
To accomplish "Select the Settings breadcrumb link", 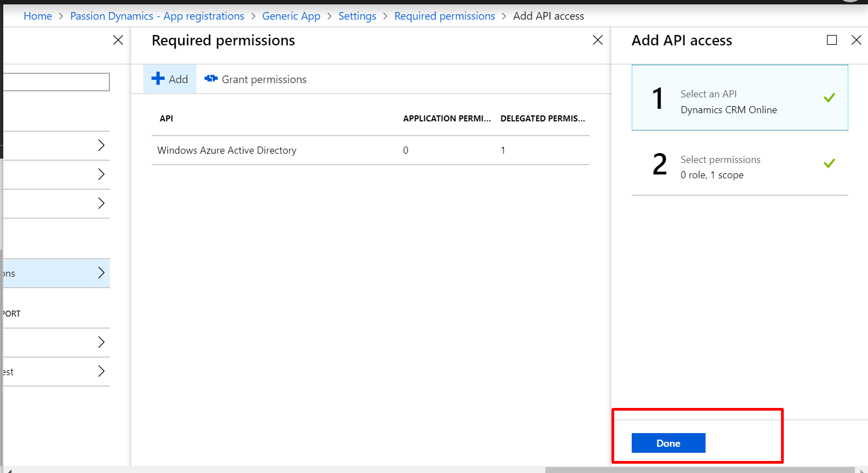I will 357,16.
